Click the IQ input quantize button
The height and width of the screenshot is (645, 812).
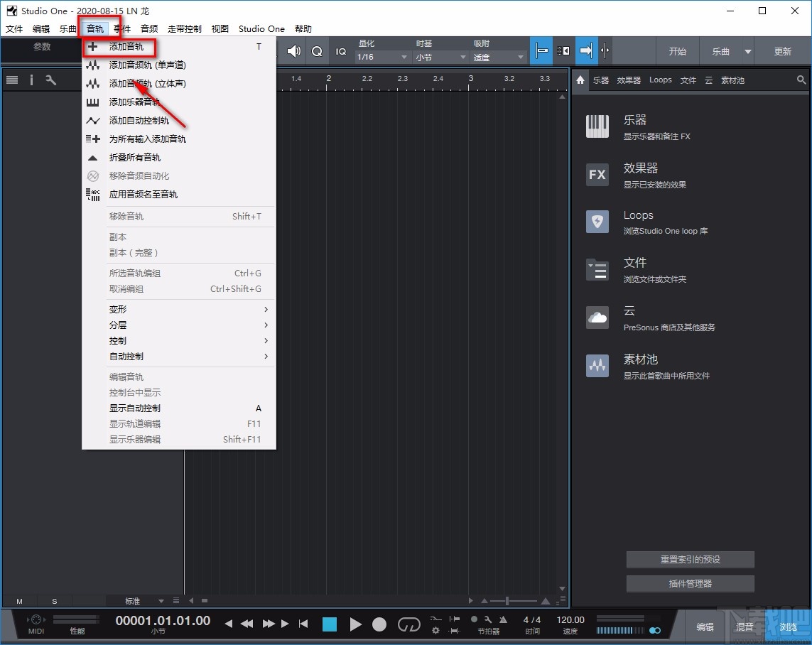341,51
